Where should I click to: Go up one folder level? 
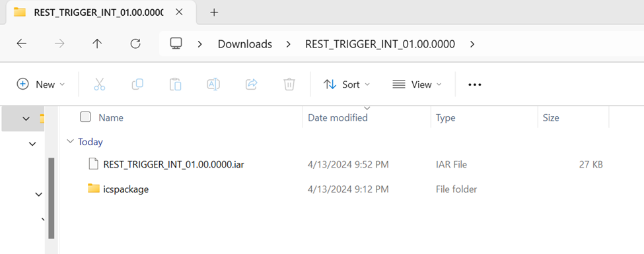97,44
